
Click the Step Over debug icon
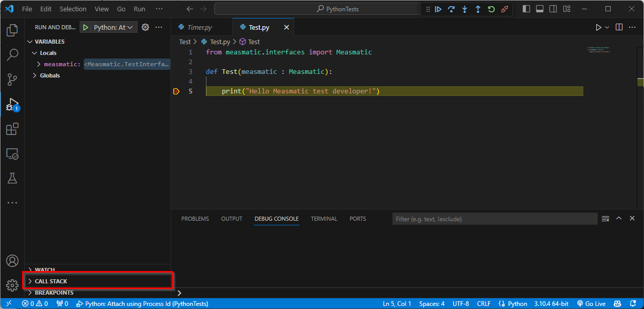click(451, 9)
